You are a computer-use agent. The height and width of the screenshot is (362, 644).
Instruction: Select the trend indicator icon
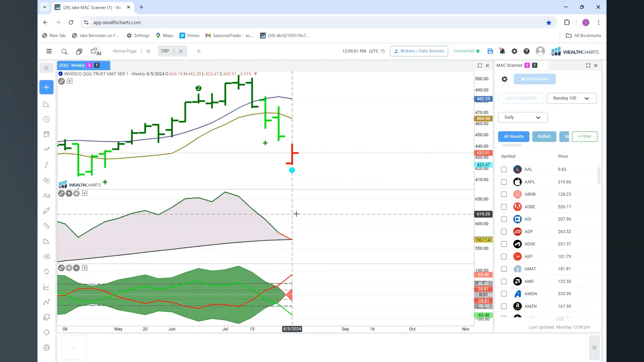[47, 149]
